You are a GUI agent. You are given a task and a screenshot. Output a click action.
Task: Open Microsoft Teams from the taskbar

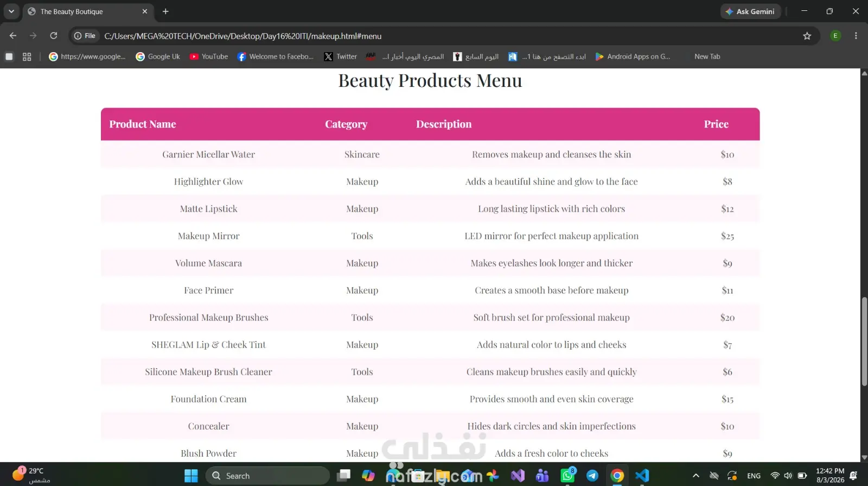click(x=542, y=476)
